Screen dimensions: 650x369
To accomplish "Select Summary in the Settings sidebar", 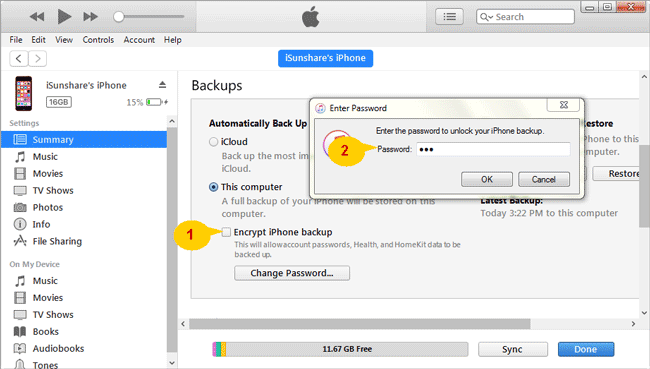I will pos(84,139).
